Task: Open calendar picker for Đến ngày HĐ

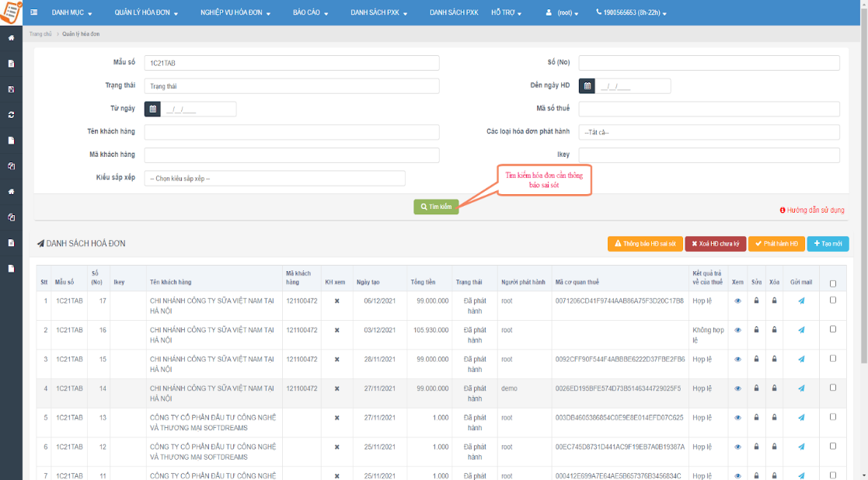Action: (588, 86)
